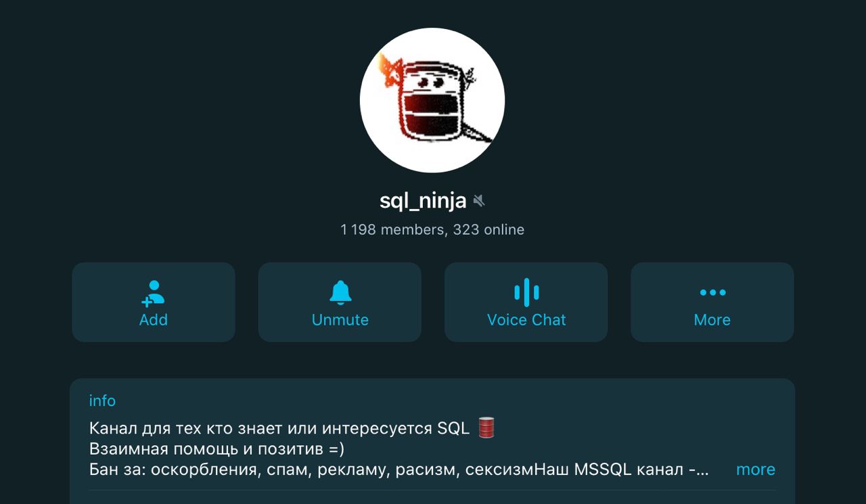Click the add member person icon
This screenshot has height=504, width=866.
[x=154, y=293]
